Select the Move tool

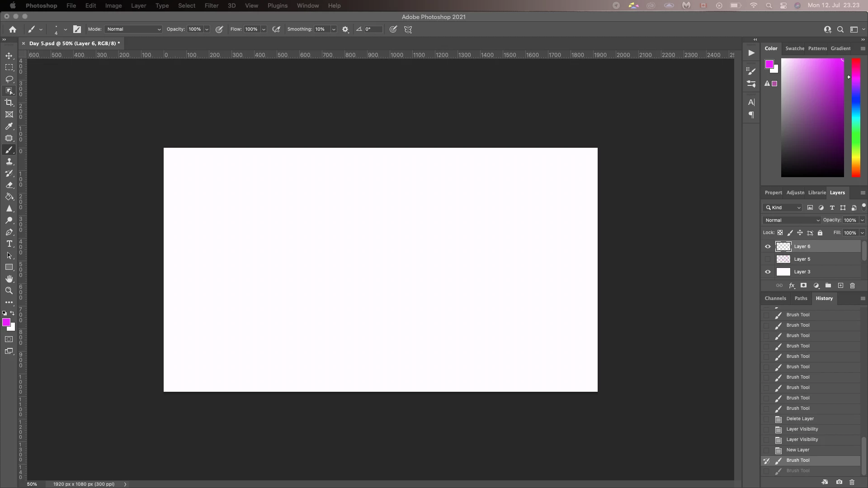[x=9, y=56]
